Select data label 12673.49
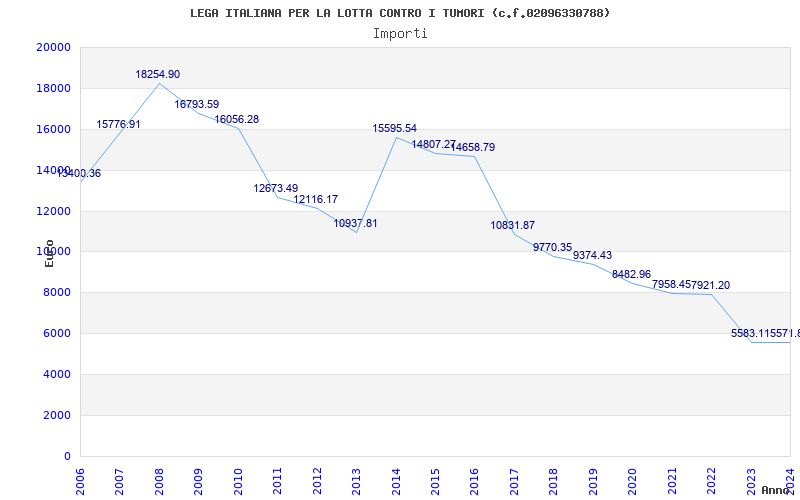Viewport: 800px width, 500px height. click(x=276, y=189)
